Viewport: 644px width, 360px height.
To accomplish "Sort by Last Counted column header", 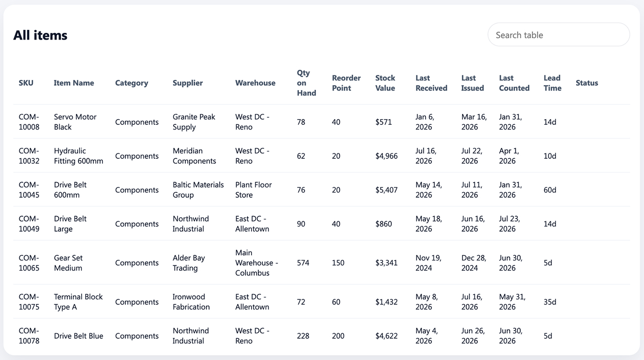I will (x=514, y=83).
